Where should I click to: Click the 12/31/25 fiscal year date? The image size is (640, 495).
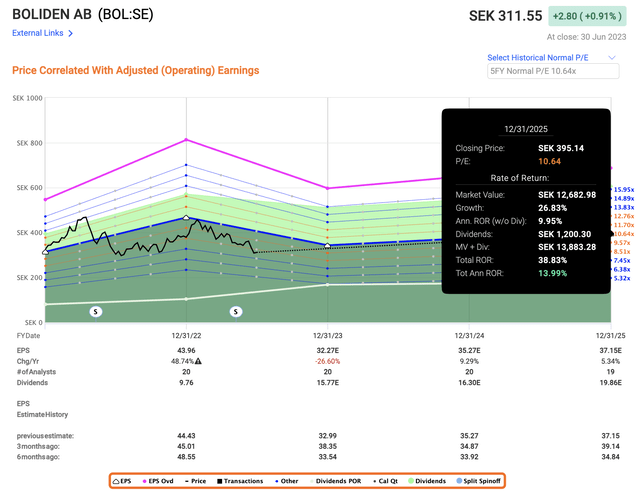(610, 336)
